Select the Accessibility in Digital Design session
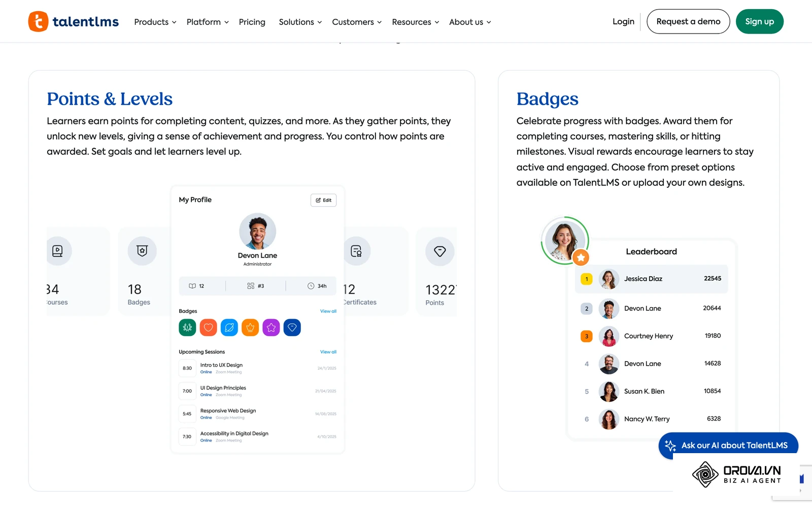This screenshot has width=812, height=508. click(x=257, y=437)
